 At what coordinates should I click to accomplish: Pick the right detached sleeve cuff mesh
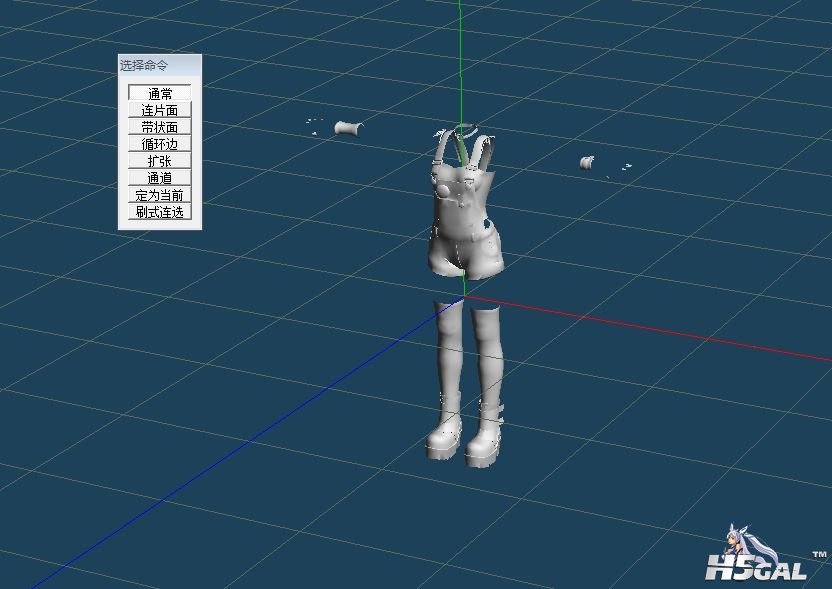click(586, 162)
